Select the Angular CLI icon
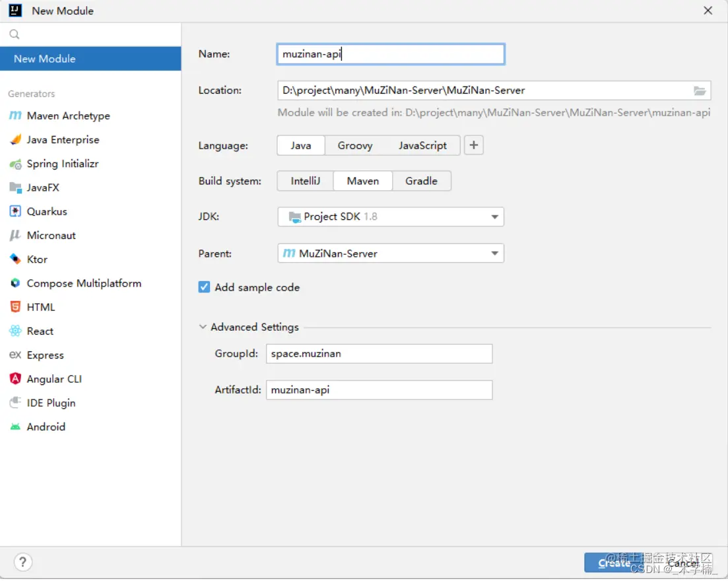The width and height of the screenshot is (728, 581). coord(15,379)
